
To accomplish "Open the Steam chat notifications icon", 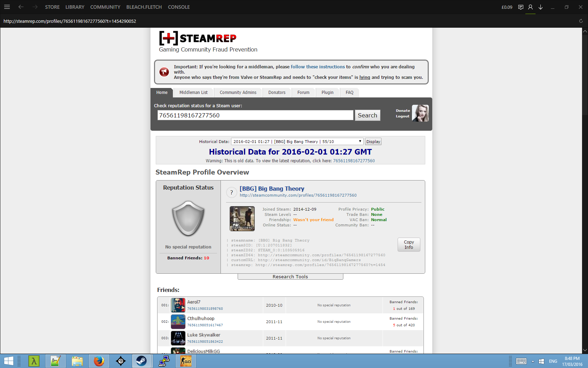I will tap(521, 7).
